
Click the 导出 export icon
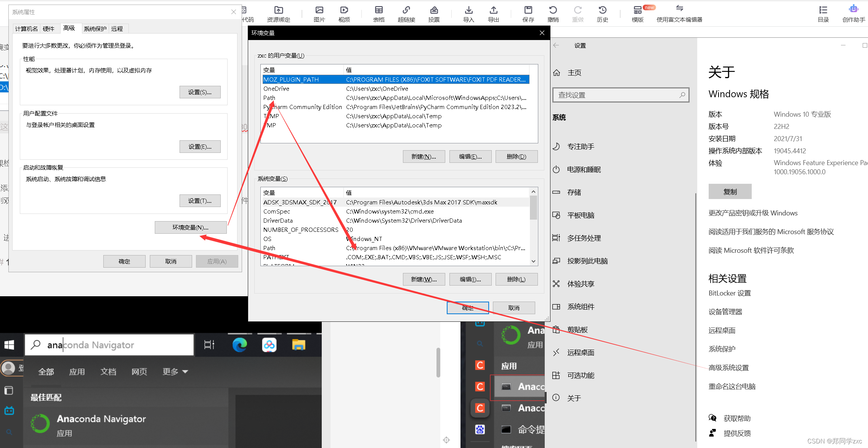click(x=494, y=14)
